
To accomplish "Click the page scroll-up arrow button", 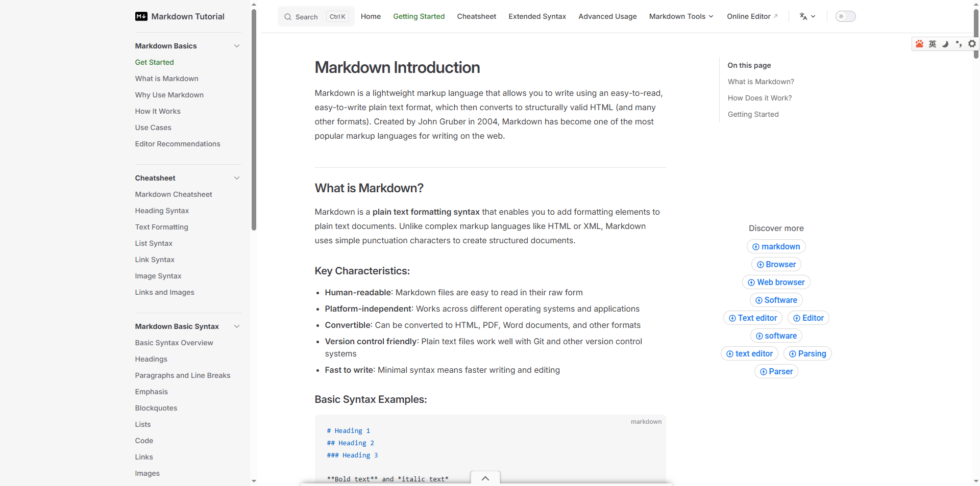I will coord(484,478).
